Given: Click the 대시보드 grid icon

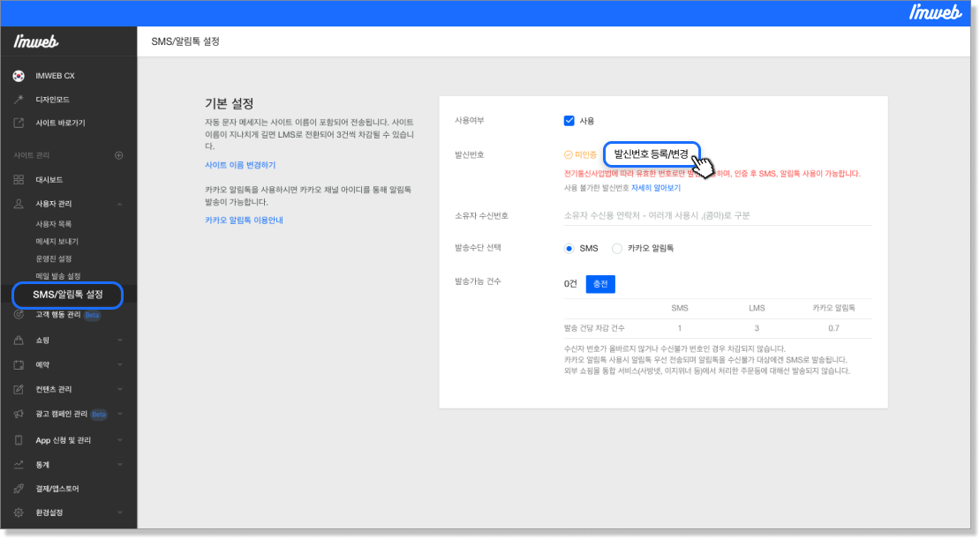Looking at the screenshot, I should point(19,180).
